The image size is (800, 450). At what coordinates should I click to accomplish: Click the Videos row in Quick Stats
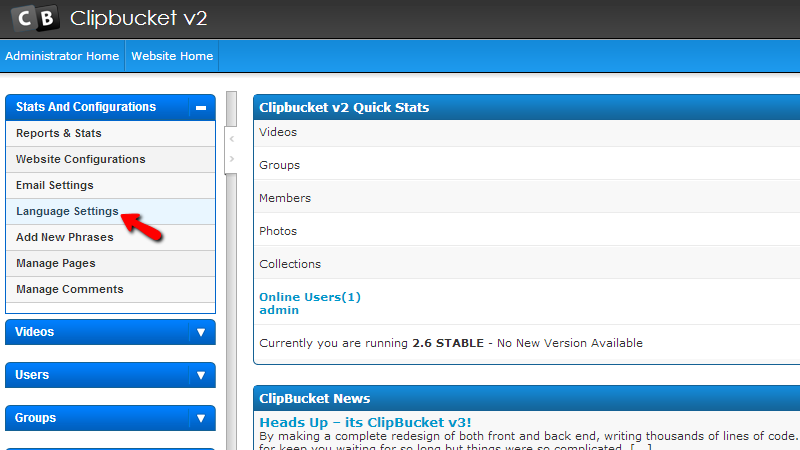pos(527,133)
